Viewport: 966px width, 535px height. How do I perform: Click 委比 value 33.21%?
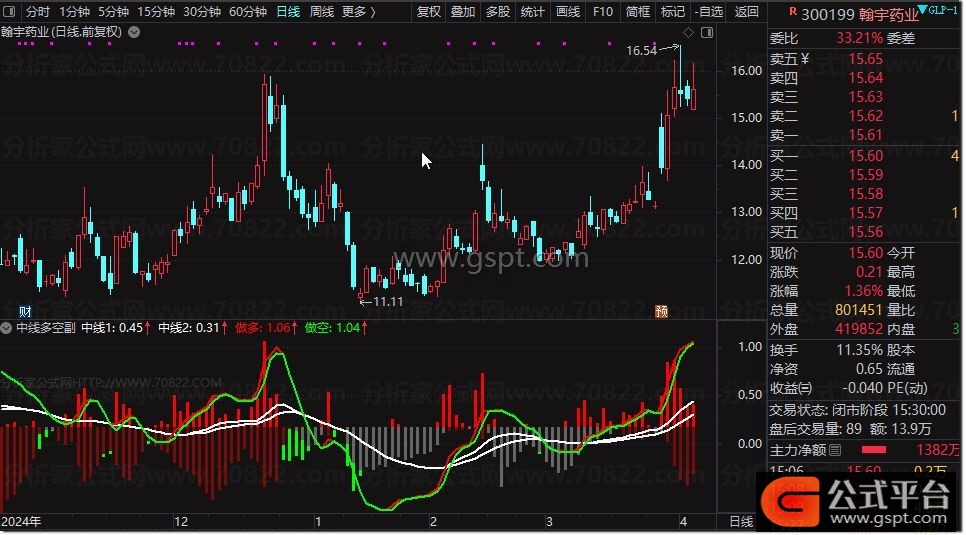(x=859, y=38)
